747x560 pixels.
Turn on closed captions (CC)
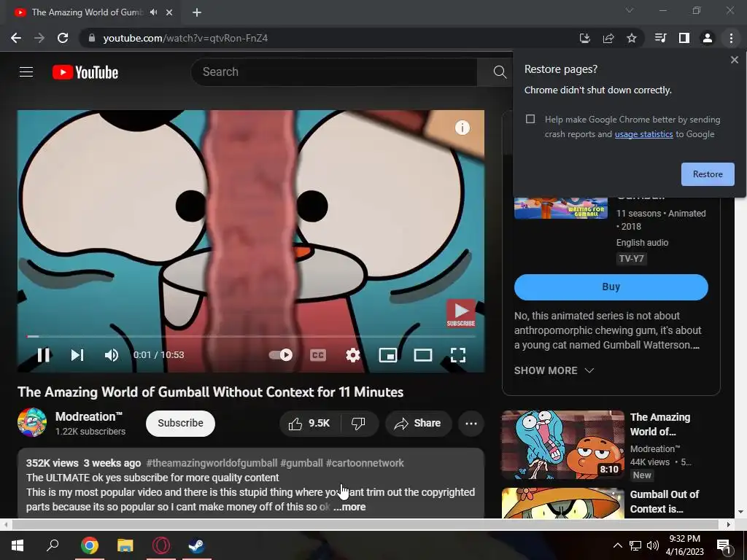coord(318,355)
